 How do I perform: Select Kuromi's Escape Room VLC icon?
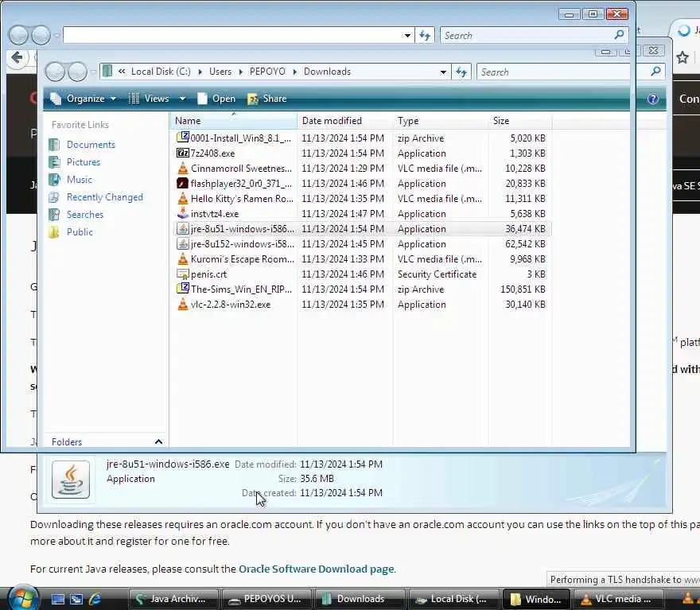pyautogui.click(x=183, y=258)
